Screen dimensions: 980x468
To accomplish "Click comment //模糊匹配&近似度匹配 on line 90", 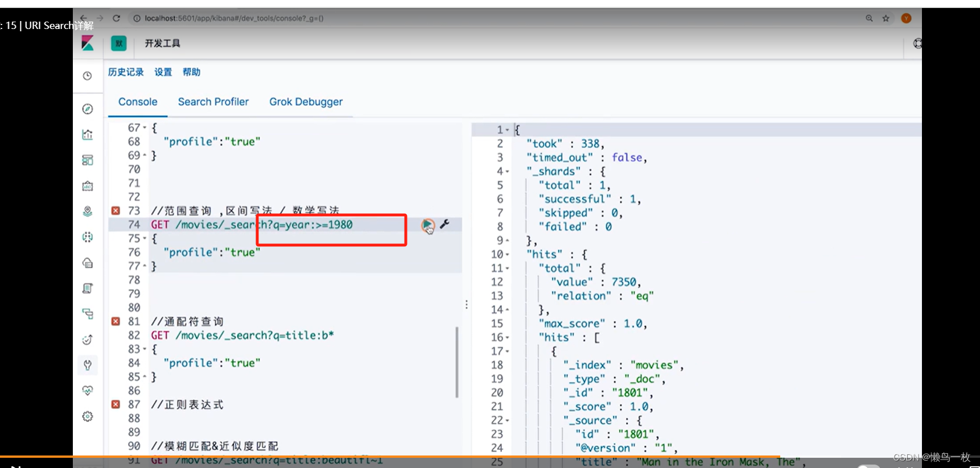I will coord(215,446).
